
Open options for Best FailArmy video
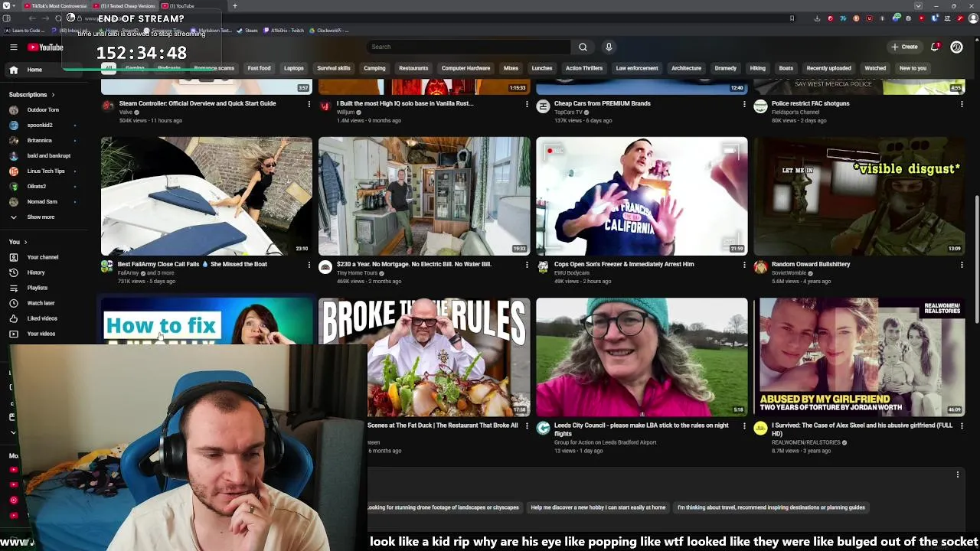[309, 265]
